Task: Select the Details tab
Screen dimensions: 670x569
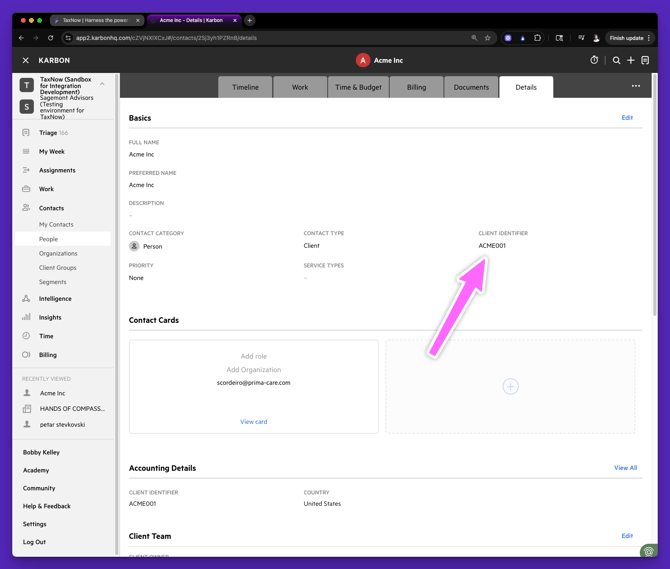Action: [526, 87]
